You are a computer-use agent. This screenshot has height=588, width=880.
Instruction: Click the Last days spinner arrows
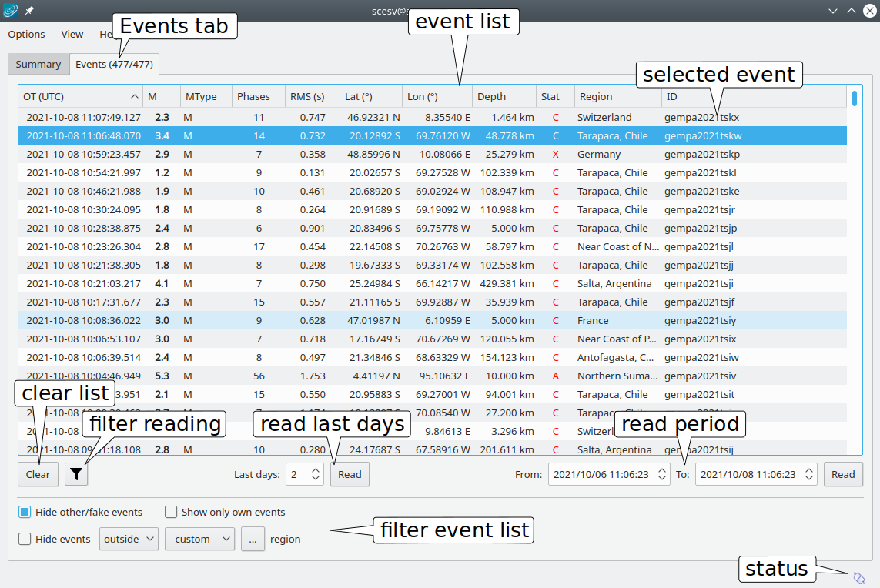point(316,474)
